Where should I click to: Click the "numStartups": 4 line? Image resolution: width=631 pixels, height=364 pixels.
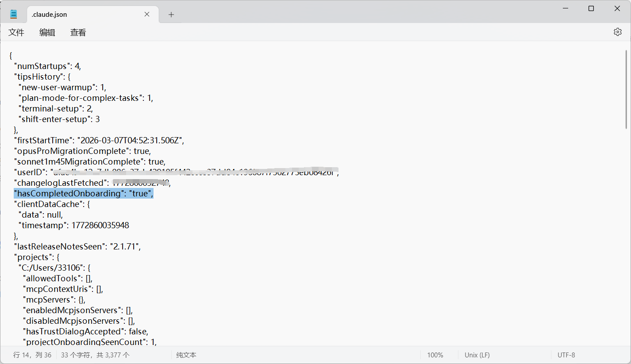[x=47, y=66]
